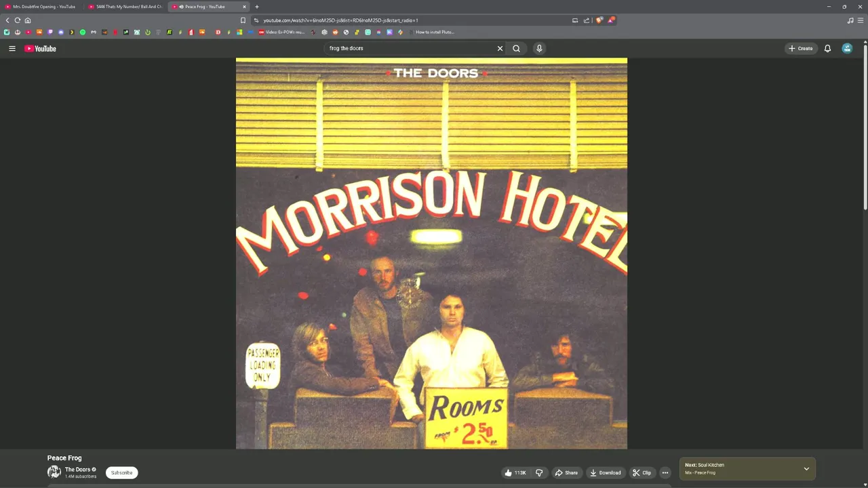Open site settings icon beside the URL
This screenshot has height=488, width=868.
[x=256, y=20]
